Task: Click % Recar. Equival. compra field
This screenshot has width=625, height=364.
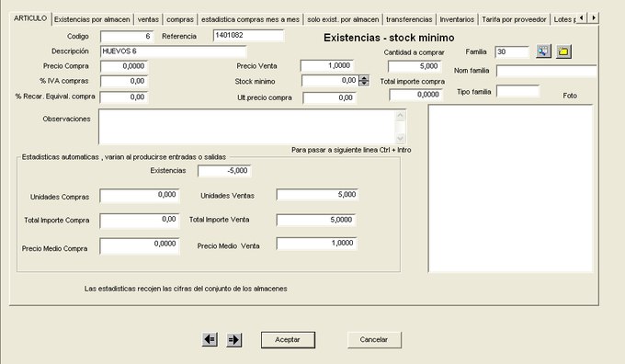Action: pyautogui.click(x=124, y=97)
